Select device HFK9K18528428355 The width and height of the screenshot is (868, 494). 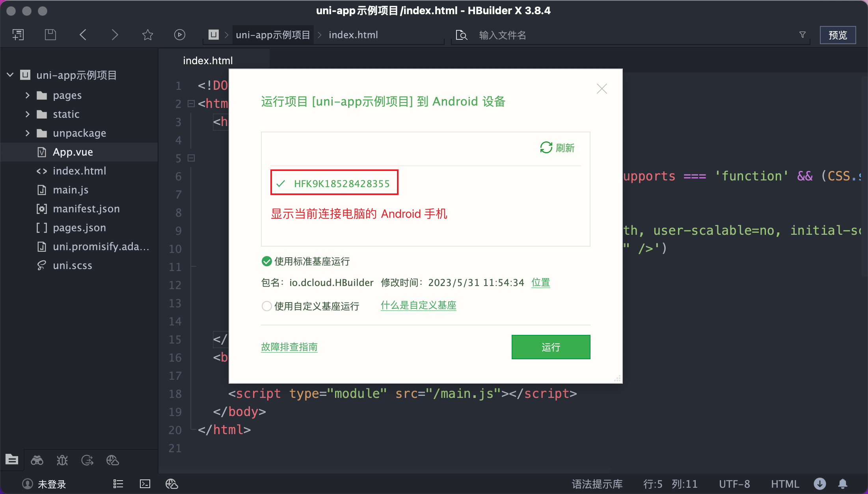click(341, 184)
